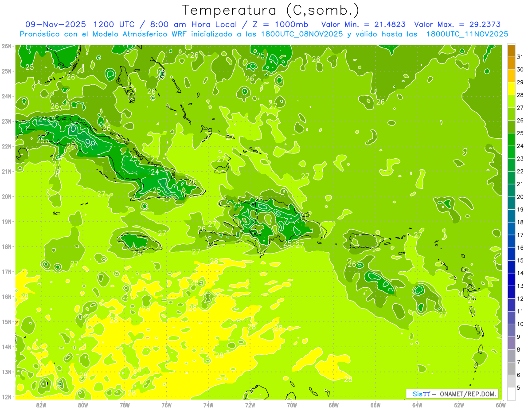Select the 'Z = 1000mb' level text
The image size is (532, 411).
point(281,24)
